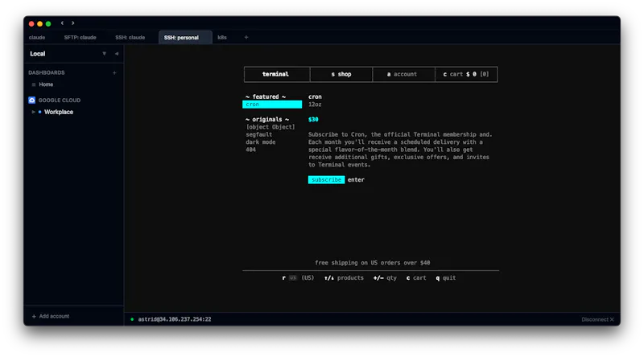Image resolution: width=644 pixels, height=357 pixels.
Task: Click the region (US) shortcut
Action: click(x=298, y=278)
